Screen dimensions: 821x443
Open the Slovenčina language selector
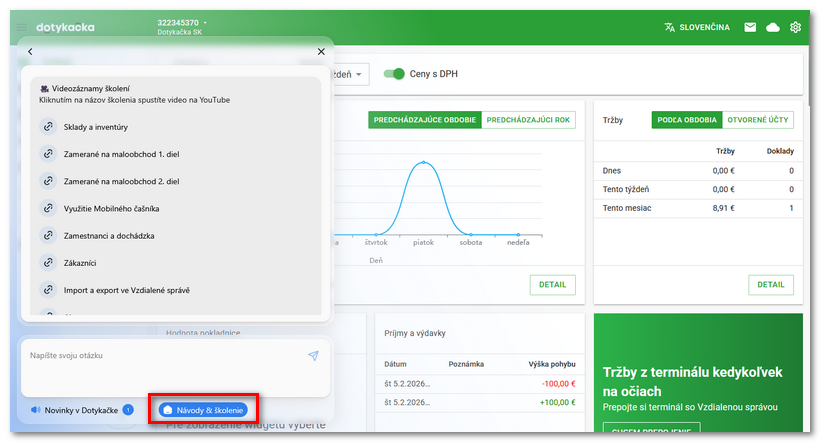[696, 27]
